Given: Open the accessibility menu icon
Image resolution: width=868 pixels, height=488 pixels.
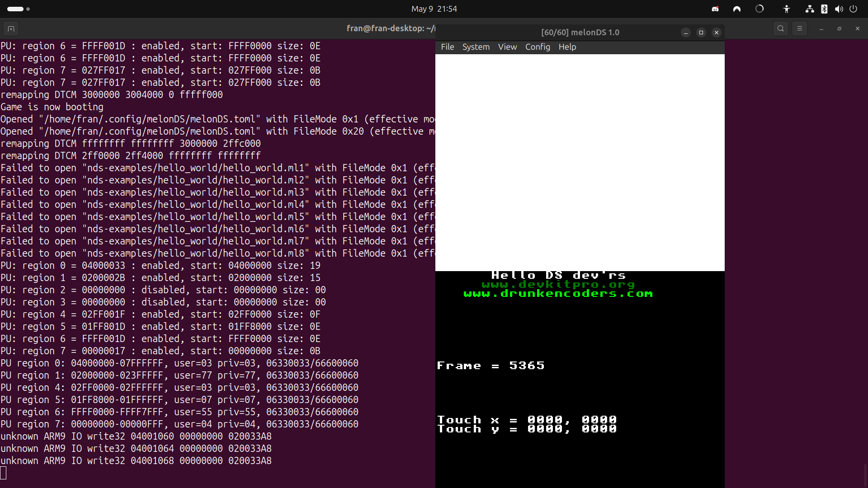Looking at the screenshot, I should 787,9.
